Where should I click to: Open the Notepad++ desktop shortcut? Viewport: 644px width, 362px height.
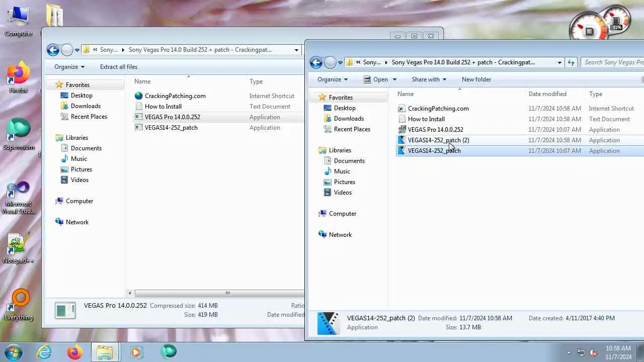click(18, 248)
